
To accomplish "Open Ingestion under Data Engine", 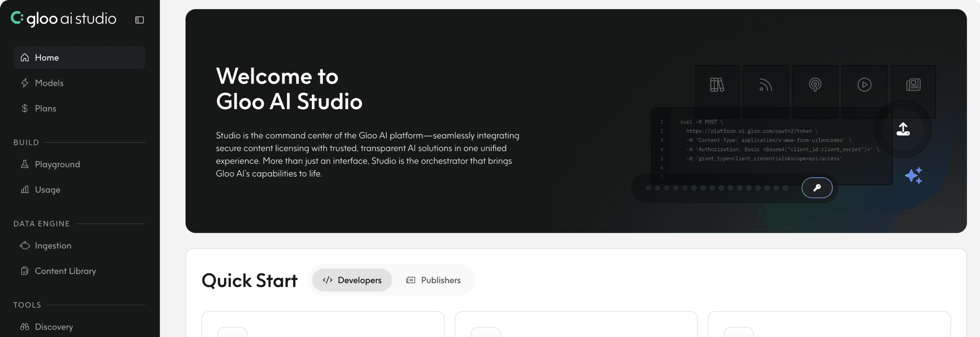I will 79,245.
